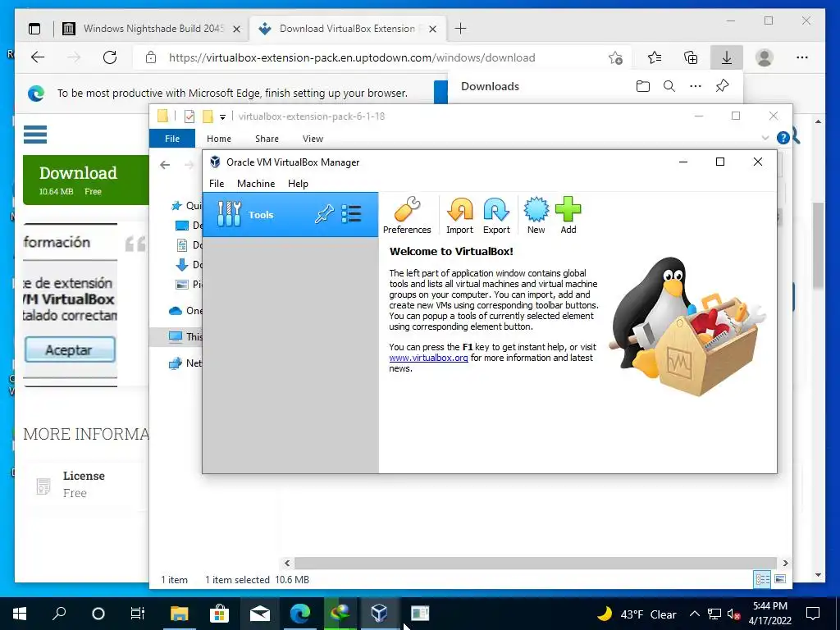Select Quick access in Explorer navigation pane

[x=186, y=206]
